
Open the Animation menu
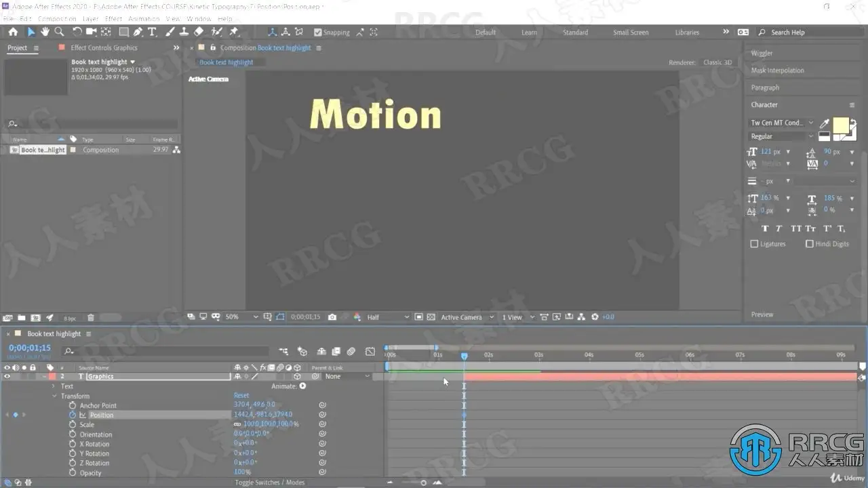pyautogui.click(x=144, y=19)
